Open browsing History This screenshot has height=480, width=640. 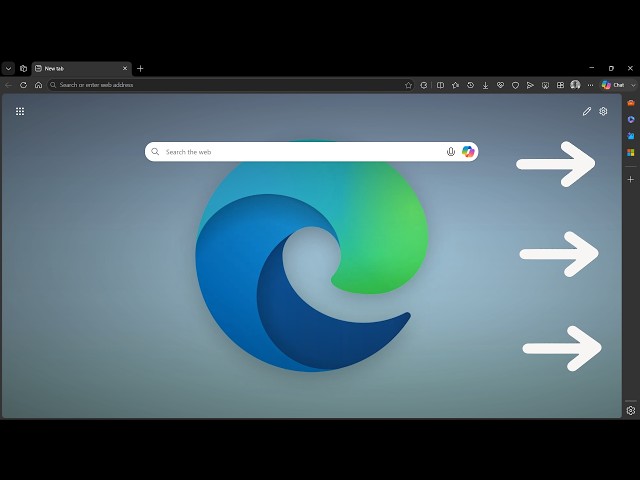tap(470, 85)
